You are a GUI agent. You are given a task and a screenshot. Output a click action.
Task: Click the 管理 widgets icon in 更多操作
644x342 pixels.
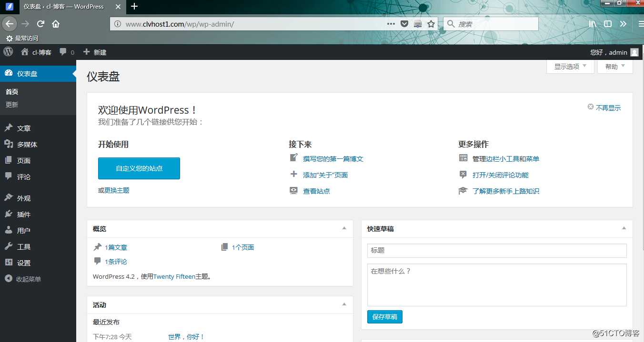[463, 158]
